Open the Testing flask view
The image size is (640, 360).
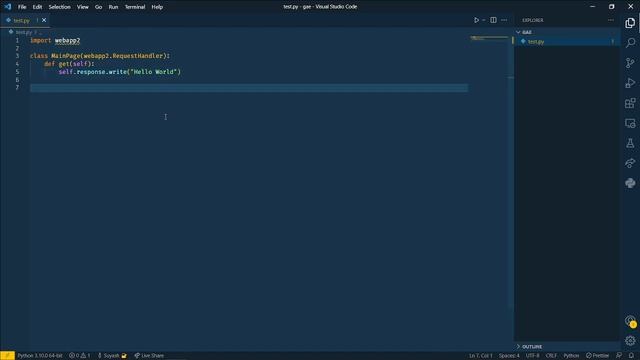[x=630, y=143]
